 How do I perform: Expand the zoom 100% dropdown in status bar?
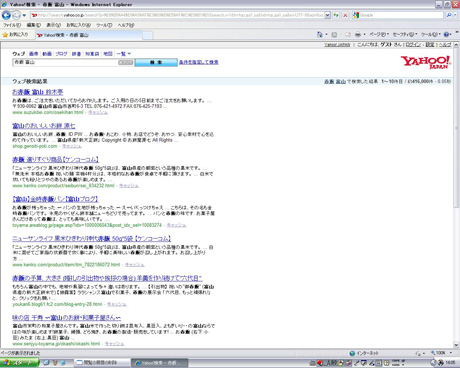coord(451,353)
